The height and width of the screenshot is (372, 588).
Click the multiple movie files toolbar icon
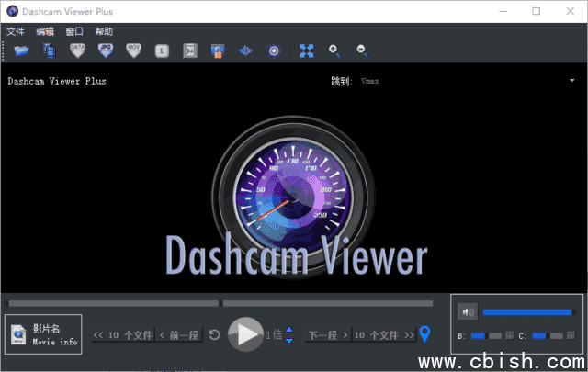click(49, 51)
